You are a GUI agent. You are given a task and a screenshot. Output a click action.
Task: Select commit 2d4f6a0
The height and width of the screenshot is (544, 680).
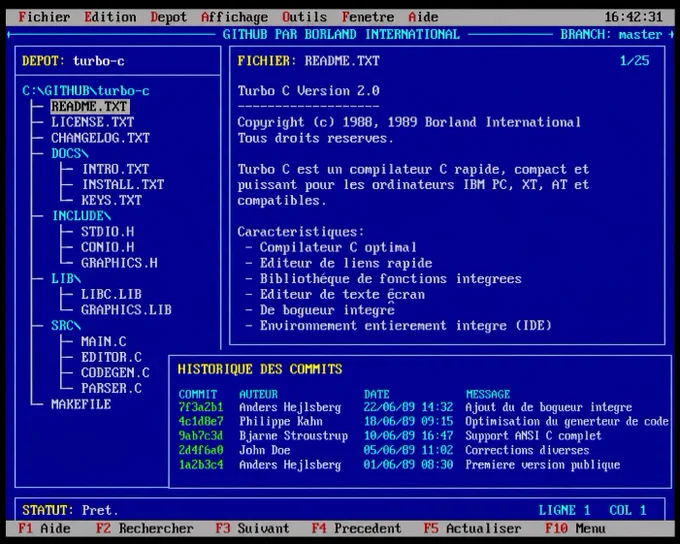[201, 450]
